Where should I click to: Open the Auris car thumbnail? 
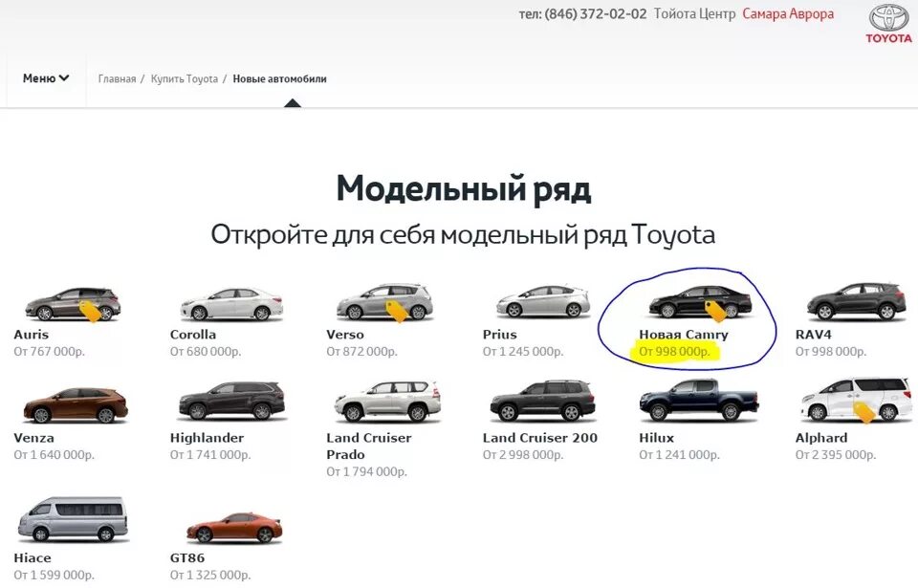tap(73, 303)
